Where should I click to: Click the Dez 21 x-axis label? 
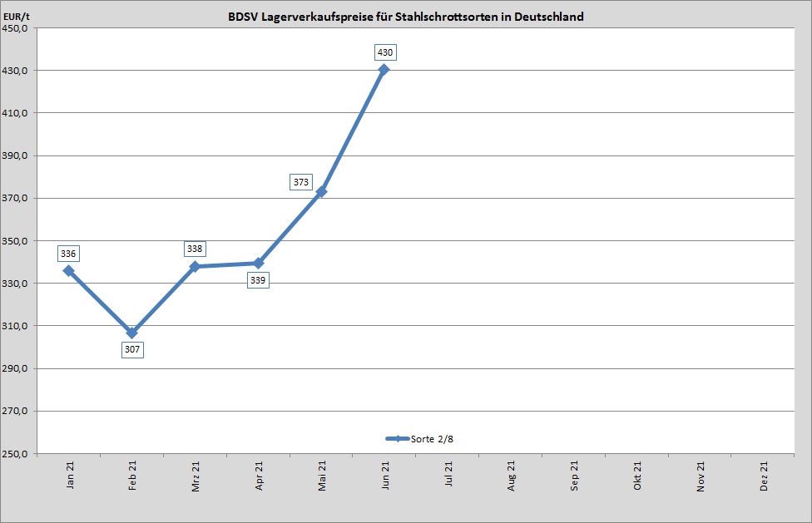click(x=764, y=477)
